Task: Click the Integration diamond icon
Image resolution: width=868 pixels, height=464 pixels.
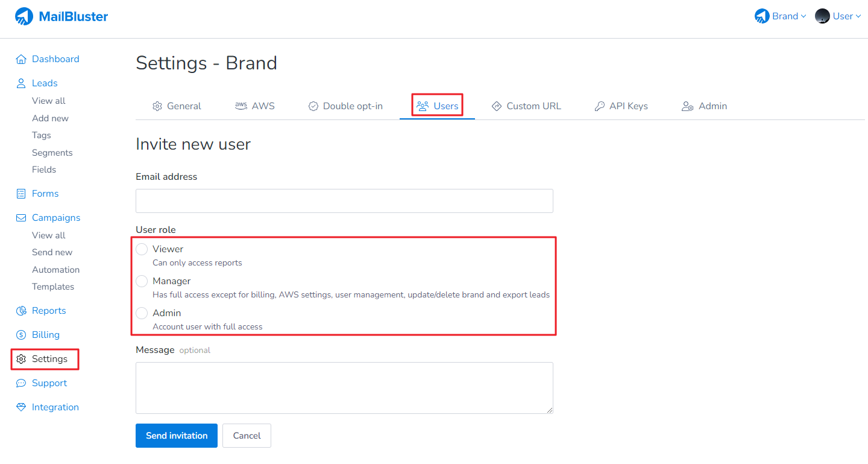Action: 21,407
